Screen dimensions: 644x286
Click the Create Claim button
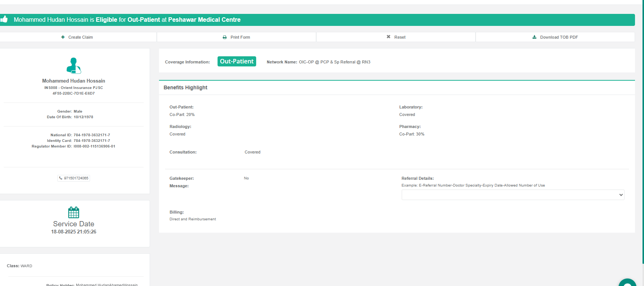[x=77, y=37]
